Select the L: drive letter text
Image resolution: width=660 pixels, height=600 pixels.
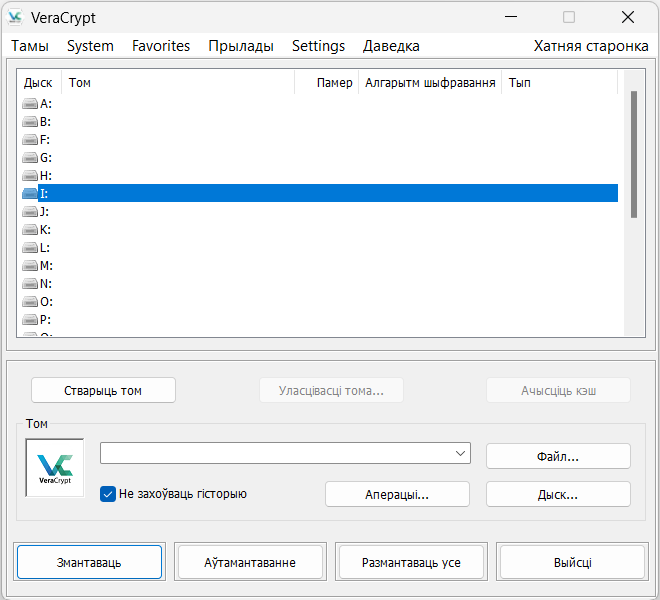[45, 248]
